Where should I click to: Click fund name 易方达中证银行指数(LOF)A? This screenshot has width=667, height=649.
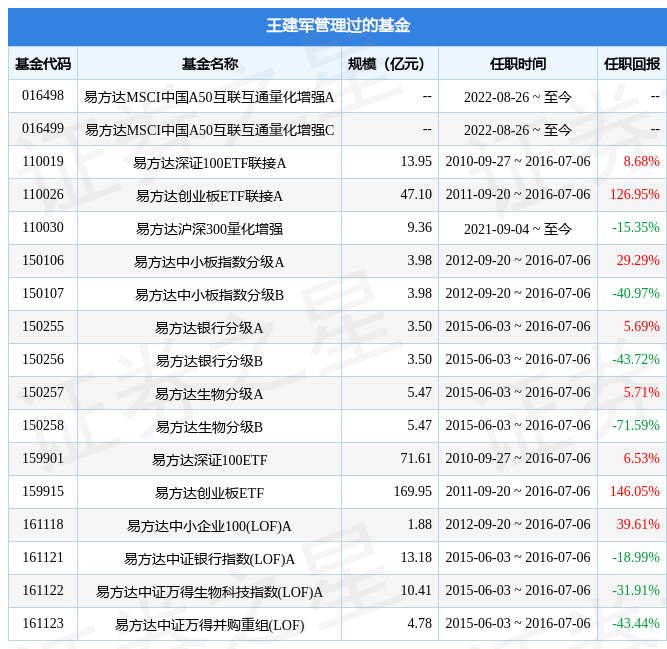click(x=209, y=559)
